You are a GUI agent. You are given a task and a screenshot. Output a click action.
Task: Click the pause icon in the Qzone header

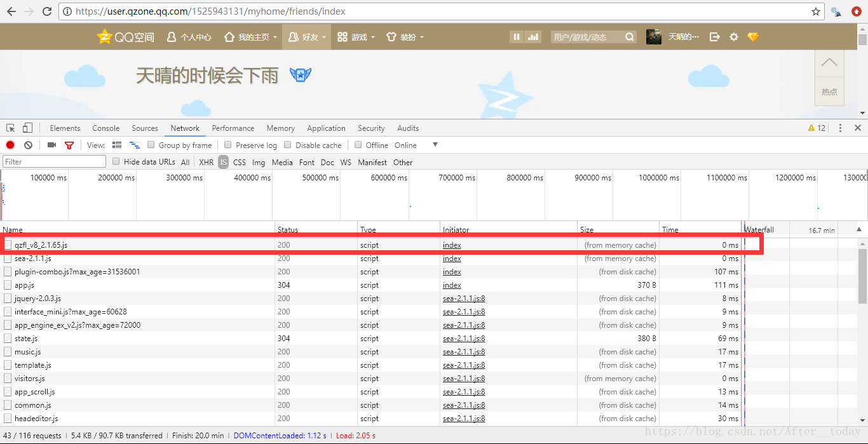point(517,37)
